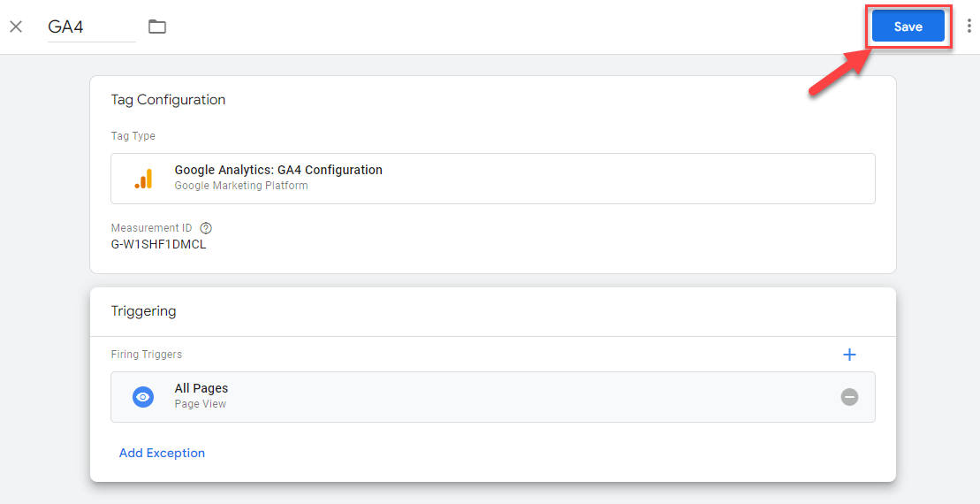Click the Firing Triggers label
Viewport: 980px width, 504px height.
[x=147, y=355]
